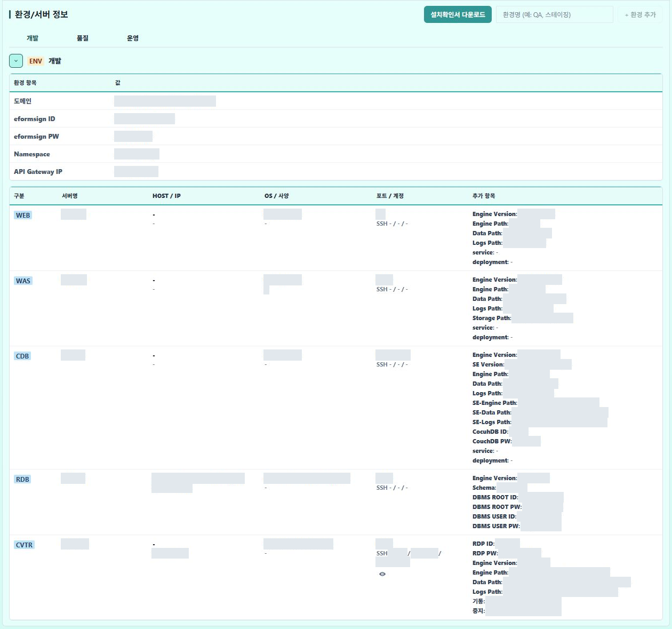Image resolution: width=672 pixels, height=629 pixels.
Task: Click the + 환경 추가 button
Action: (x=640, y=15)
